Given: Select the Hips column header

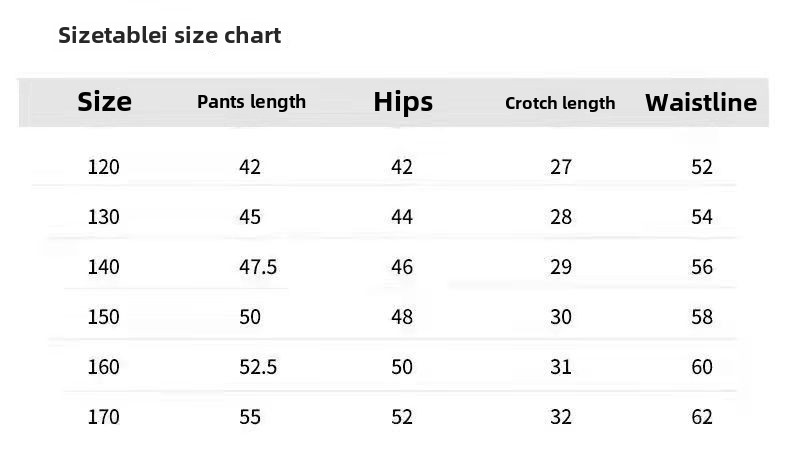Looking at the screenshot, I should click(403, 102).
